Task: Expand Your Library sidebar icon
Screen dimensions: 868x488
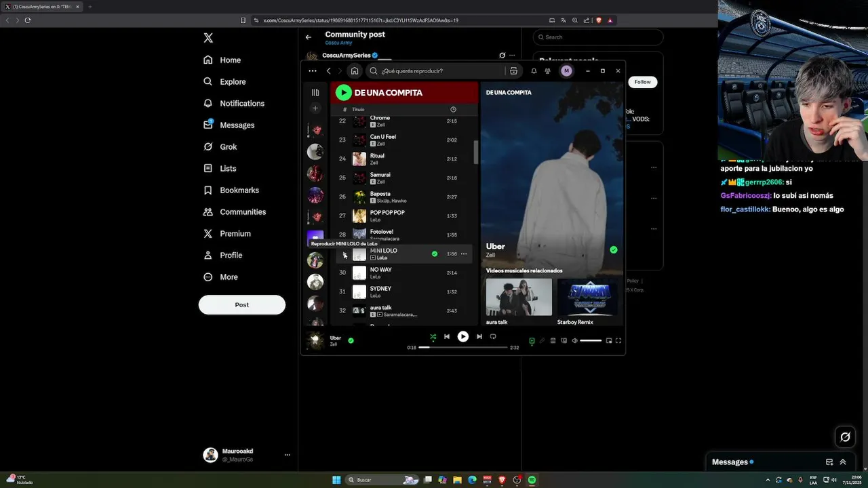Action: tap(315, 92)
